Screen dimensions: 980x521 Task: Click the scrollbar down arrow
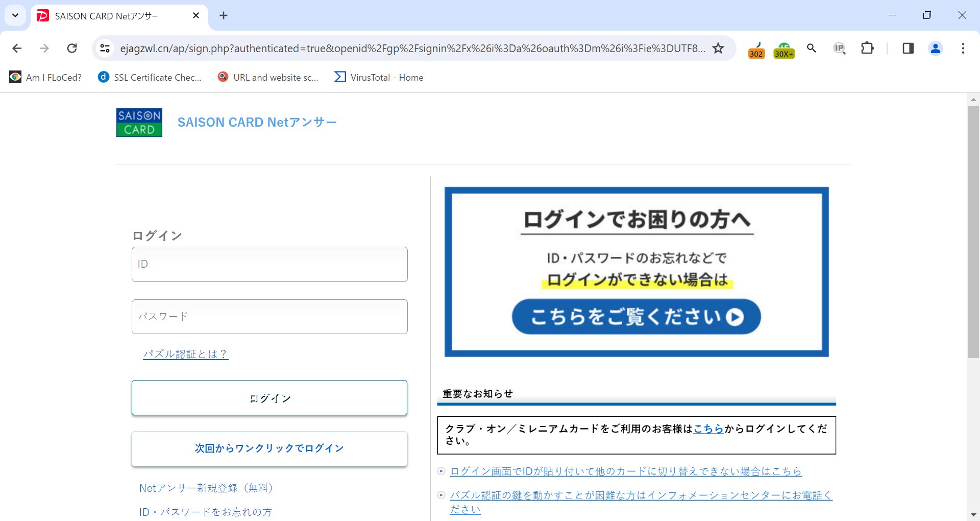(973, 515)
